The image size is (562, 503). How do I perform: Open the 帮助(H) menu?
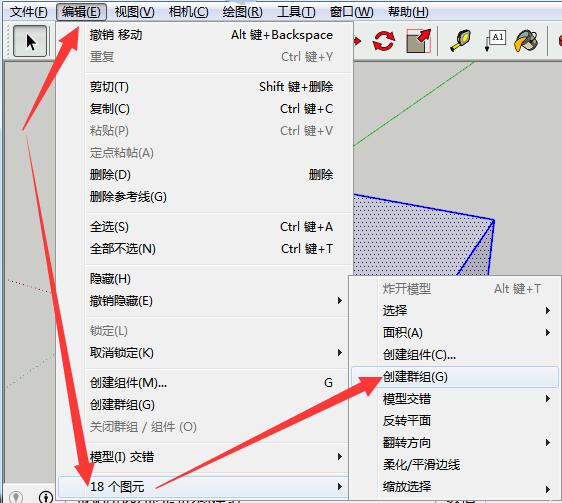(408, 12)
